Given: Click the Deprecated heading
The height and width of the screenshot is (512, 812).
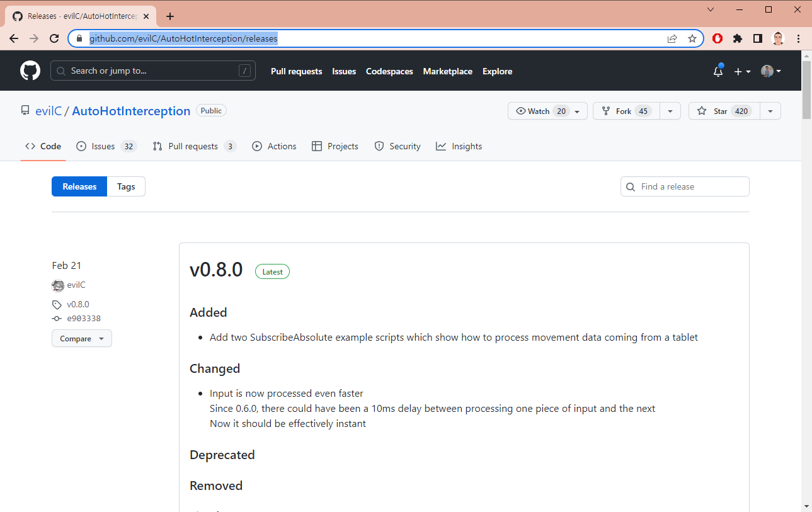Looking at the screenshot, I should (222, 455).
